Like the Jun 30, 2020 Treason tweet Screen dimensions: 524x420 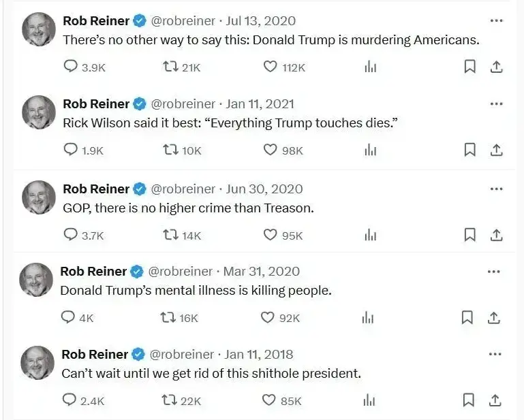[x=271, y=235]
